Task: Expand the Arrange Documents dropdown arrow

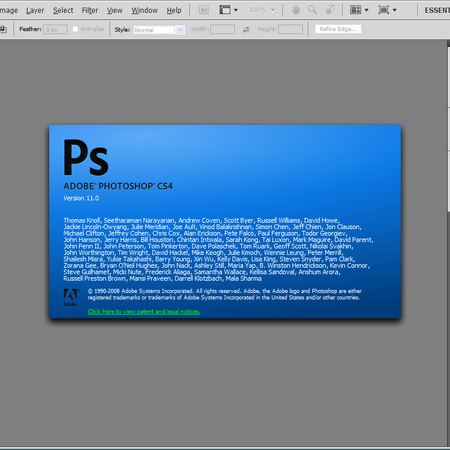Action: pos(366,10)
